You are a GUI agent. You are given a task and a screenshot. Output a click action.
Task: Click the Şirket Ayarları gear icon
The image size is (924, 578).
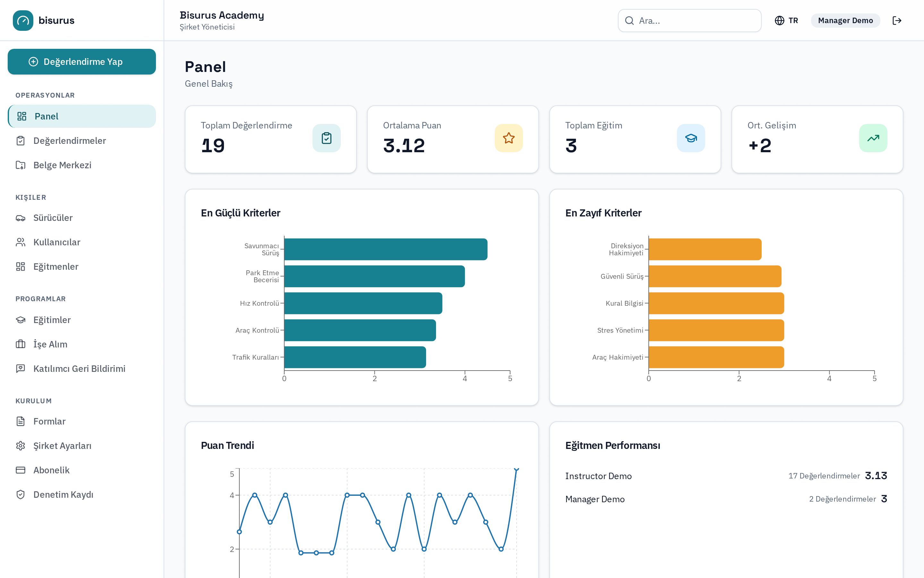21,446
